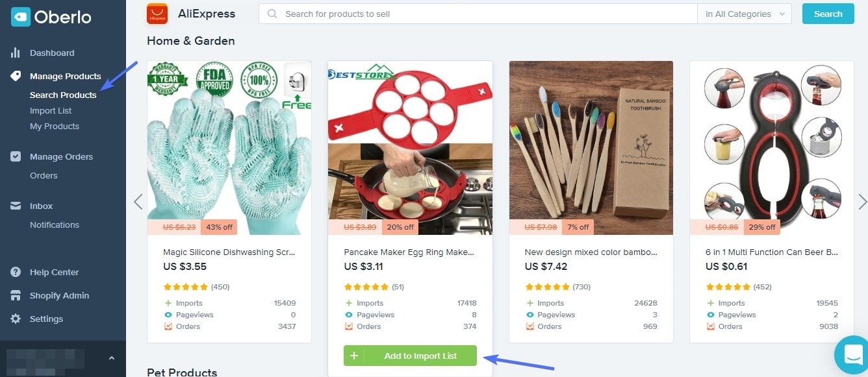Click the Dashboard bar chart icon
868x377 pixels.
16,53
